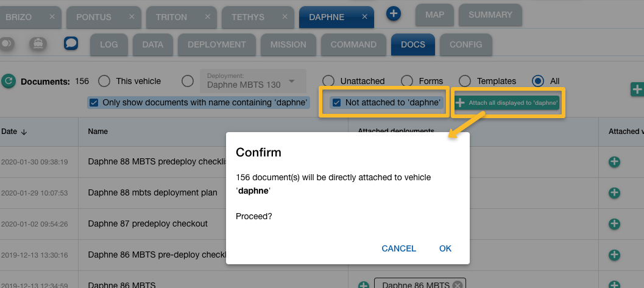Select the Templates radio option

[x=465, y=81]
